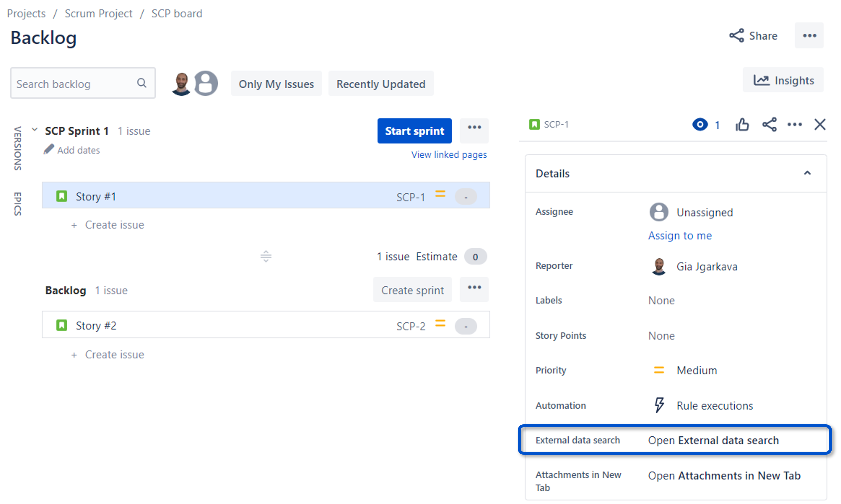Click the Unassigned assignee avatar
Viewport: 841px width, 504px height.
point(659,212)
